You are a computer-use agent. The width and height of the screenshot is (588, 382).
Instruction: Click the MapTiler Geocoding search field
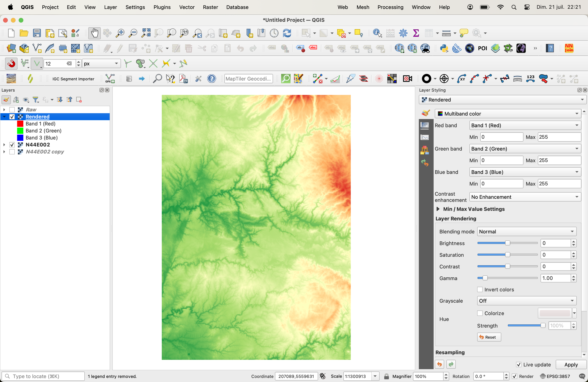click(248, 79)
